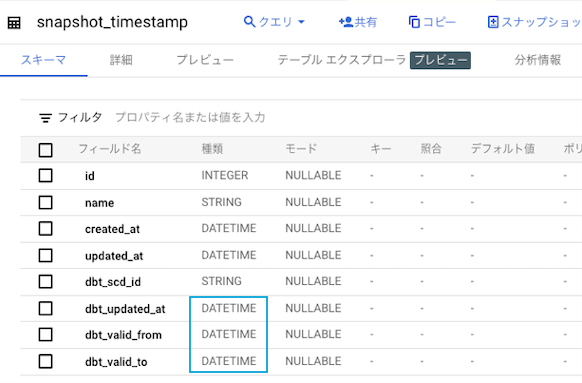Toggle the dbt_valid_from row checkbox
The height and width of the screenshot is (383, 582).
point(45,334)
